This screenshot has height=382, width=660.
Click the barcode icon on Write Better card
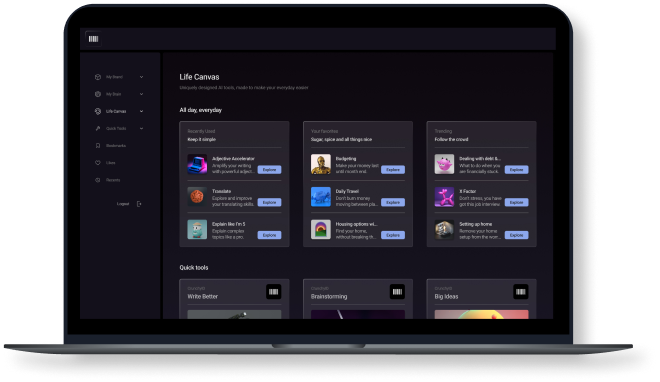click(x=274, y=292)
